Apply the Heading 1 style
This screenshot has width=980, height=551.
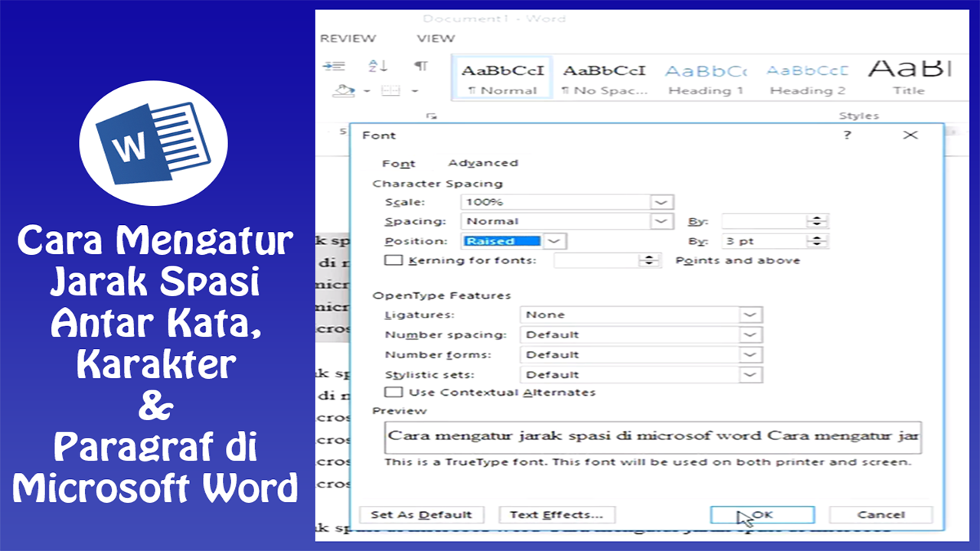[706, 79]
